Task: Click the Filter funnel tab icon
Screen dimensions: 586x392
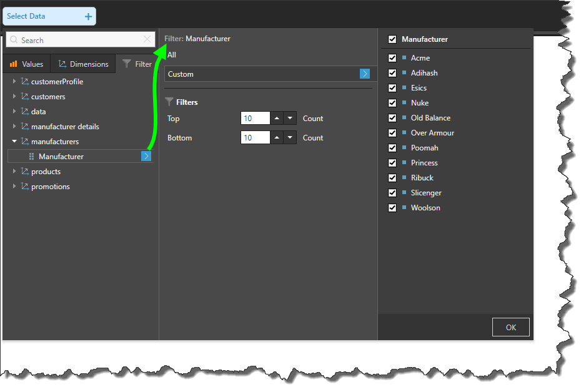Action: (x=127, y=64)
